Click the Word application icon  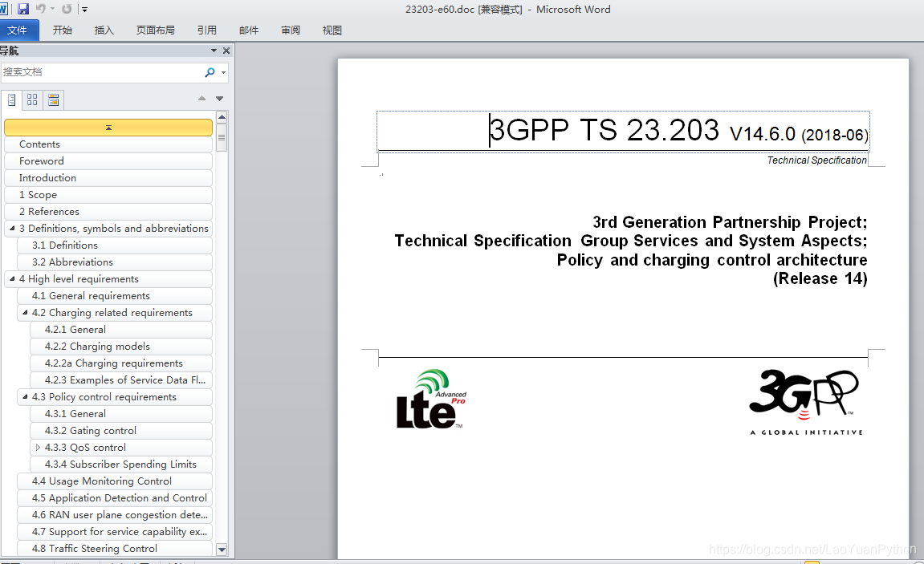[3, 9]
